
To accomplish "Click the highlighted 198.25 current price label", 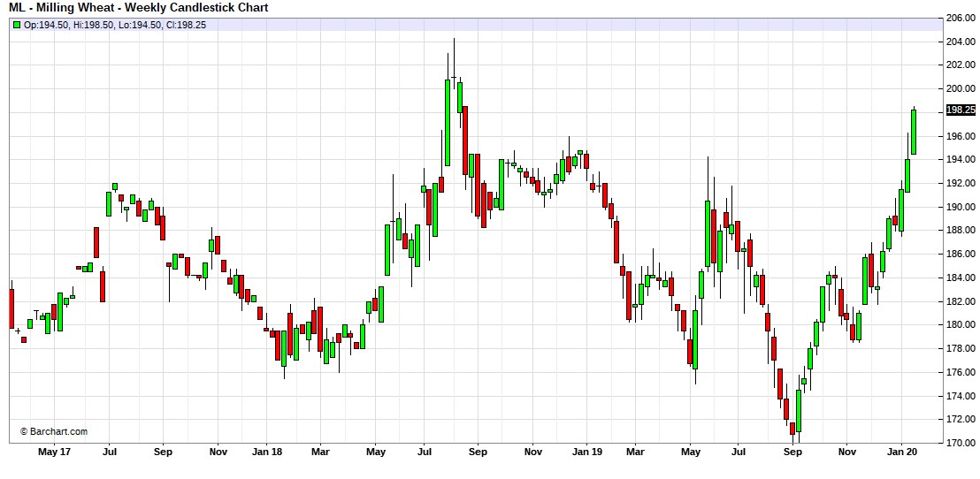I will 960,110.
